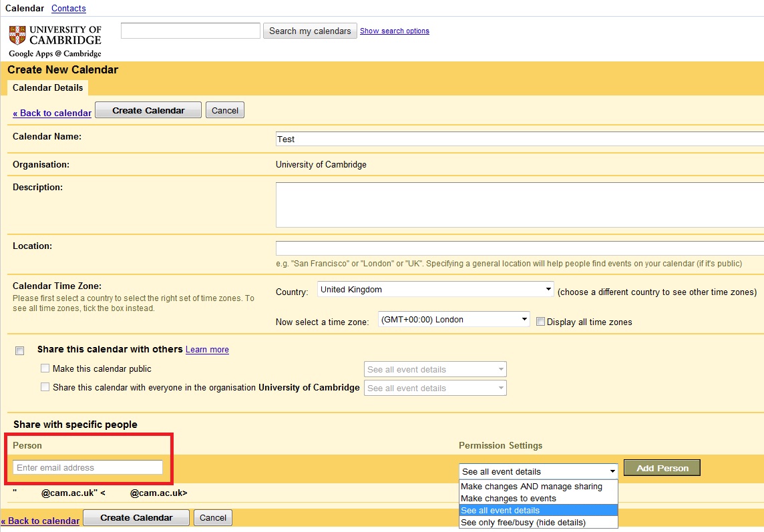Tick Share with everyone in organisation checkbox
Screen dimensions: 764x532
[x=45, y=387]
